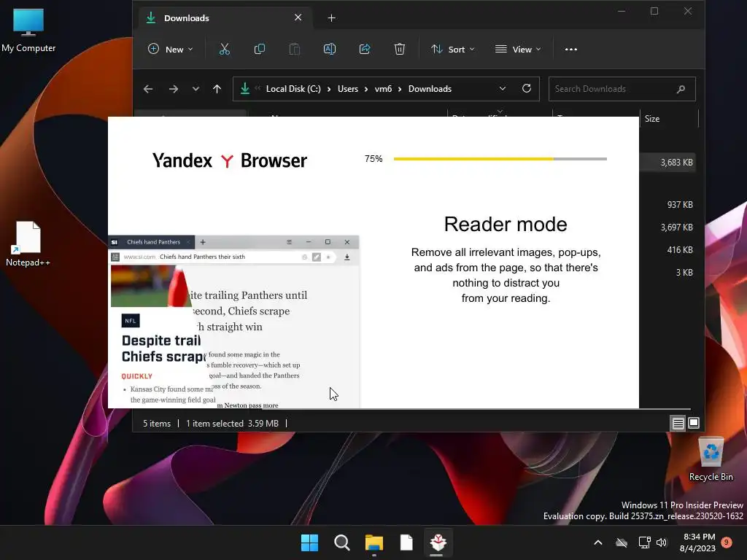This screenshot has width=747, height=560.
Task: Click the Yandex Browser logo
Action: pyautogui.click(x=230, y=160)
